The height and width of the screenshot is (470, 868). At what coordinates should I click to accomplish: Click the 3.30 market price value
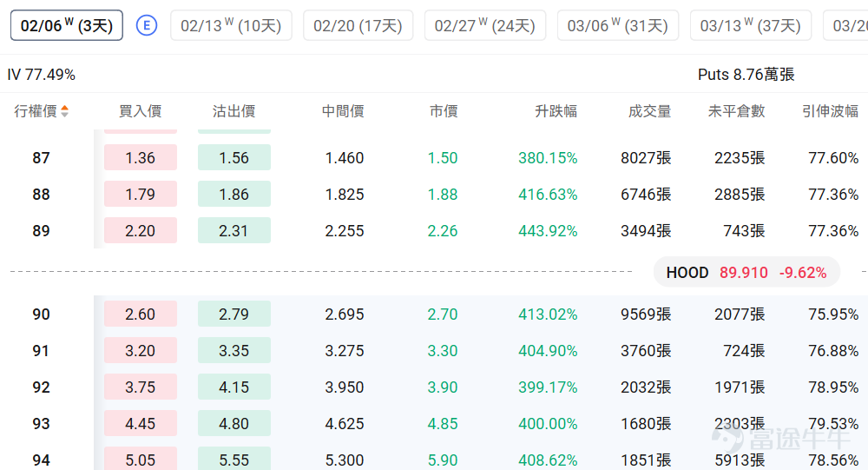point(443,351)
